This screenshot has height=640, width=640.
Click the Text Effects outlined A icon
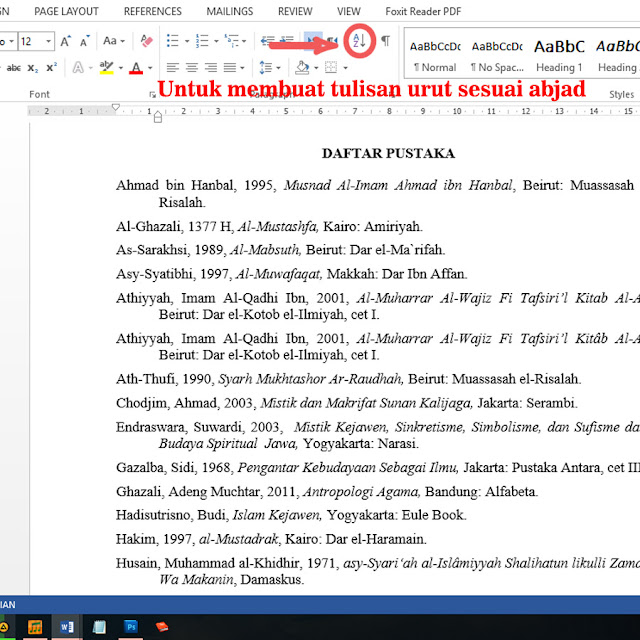click(78, 67)
